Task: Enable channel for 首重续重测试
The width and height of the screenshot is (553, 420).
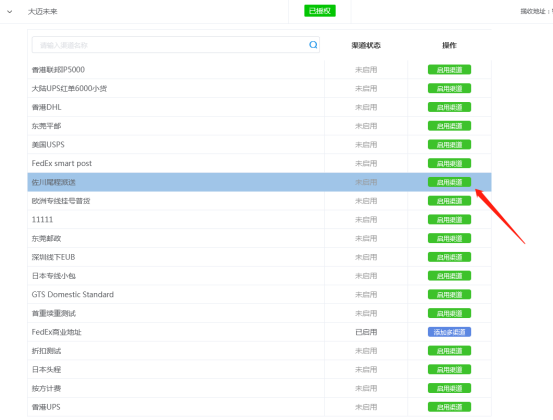Action: (x=449, y=313)
